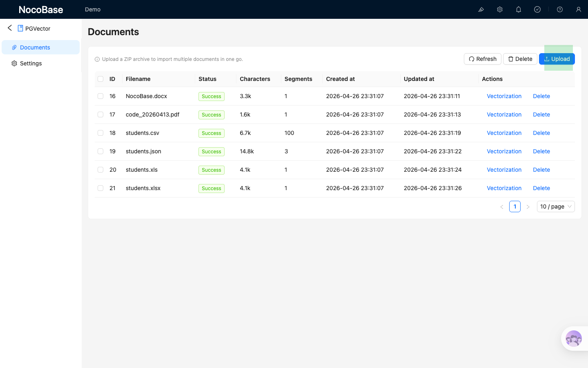Click the back arrow beside PGVector
Image resolution: width=588 pixels, height=368 pixels.
tap(10, 28)
